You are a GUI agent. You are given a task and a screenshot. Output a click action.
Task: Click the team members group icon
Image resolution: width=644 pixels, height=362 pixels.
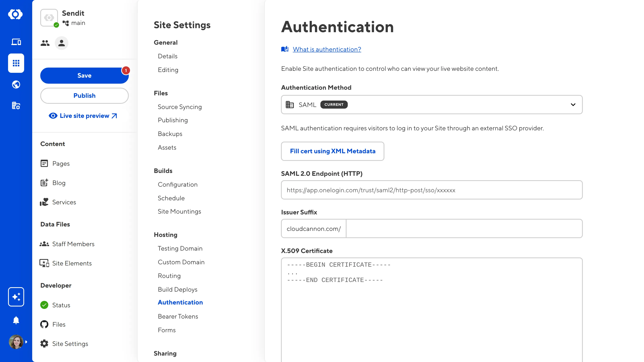click(45, 43)
